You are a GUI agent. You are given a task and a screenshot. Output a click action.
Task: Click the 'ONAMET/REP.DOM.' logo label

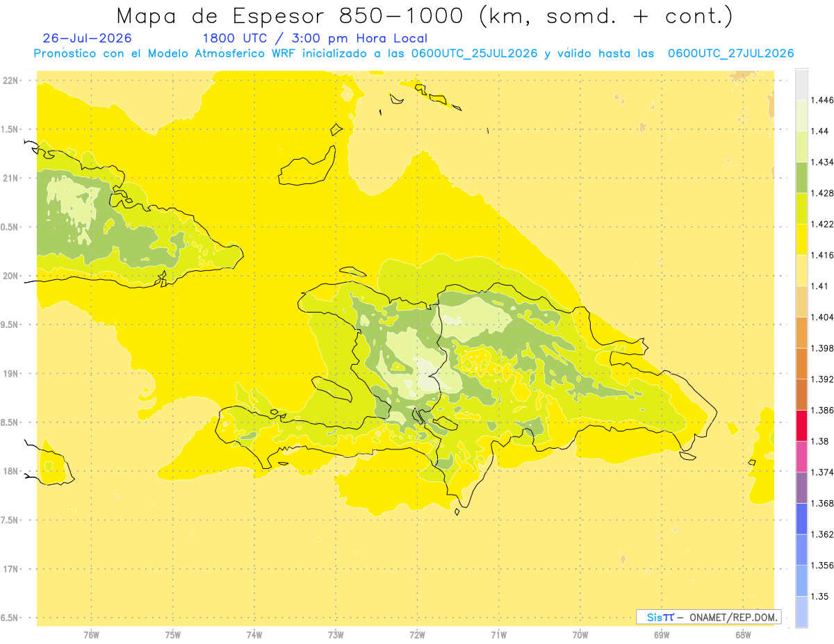[x=733, y=617]
